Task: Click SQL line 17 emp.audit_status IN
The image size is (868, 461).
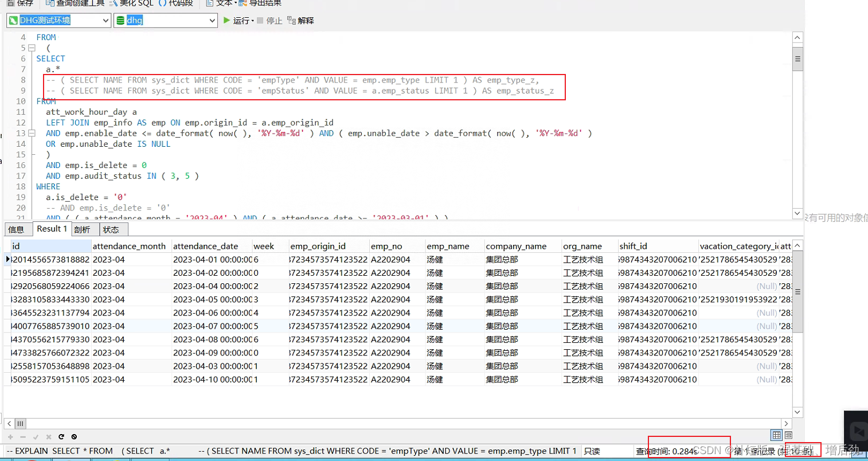Action: click(x=122, y=176)
